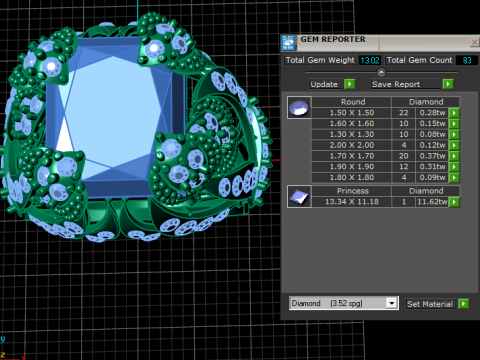This screenshot has height=360, width=480.
Task: Click the green arrow beside Update
Action: (349, 84)
